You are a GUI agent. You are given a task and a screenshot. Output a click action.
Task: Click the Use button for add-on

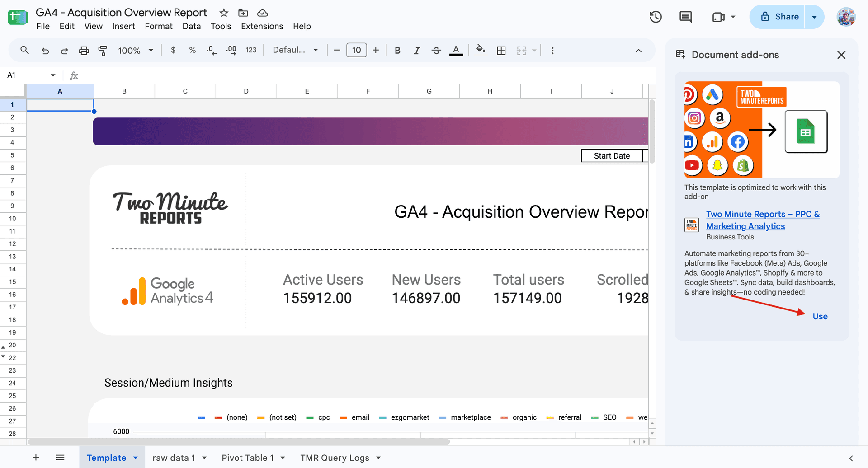(820, 317)
